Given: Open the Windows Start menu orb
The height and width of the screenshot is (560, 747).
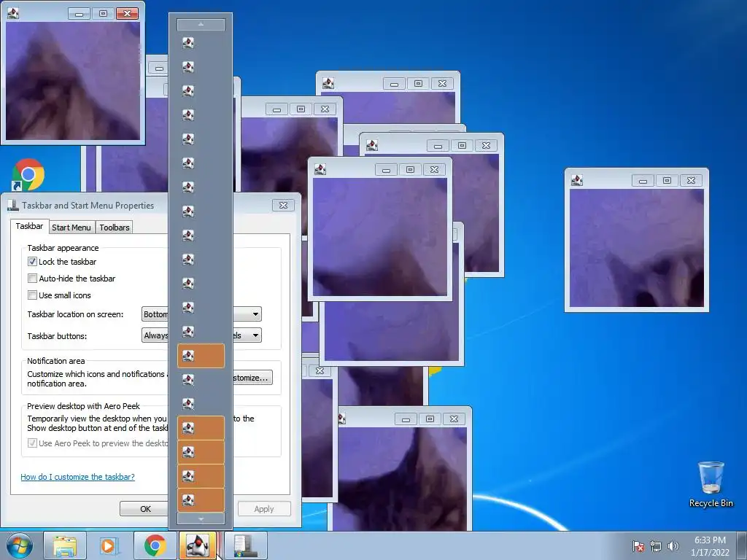Looking at the screenshot, I should [20, 545].
